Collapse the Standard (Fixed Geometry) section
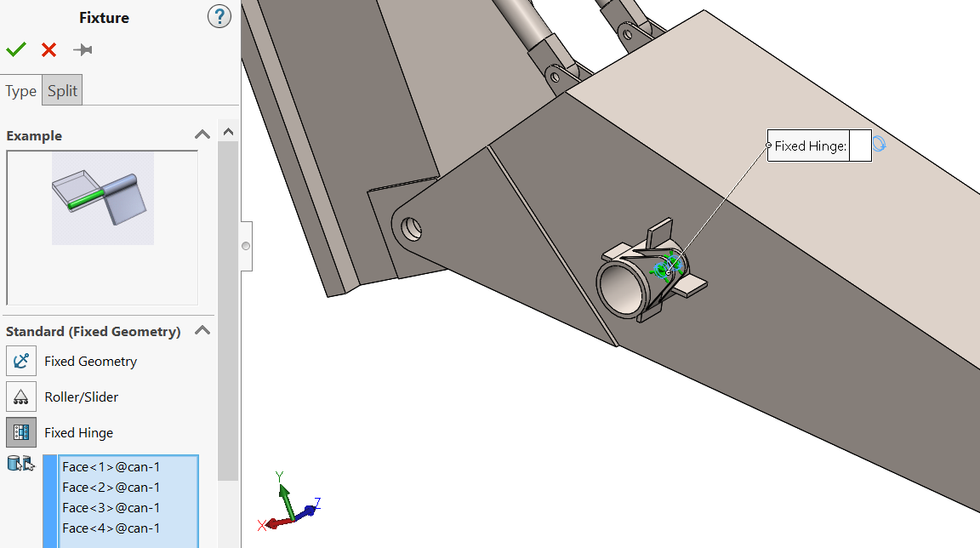This screenshot has width=980, height=548. [x=202, y=331]
